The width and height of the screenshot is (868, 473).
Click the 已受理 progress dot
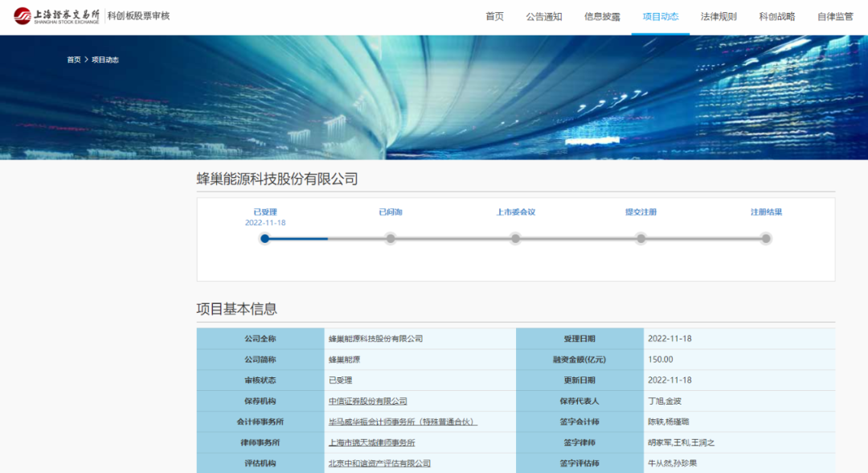click(x=265, y=238)
